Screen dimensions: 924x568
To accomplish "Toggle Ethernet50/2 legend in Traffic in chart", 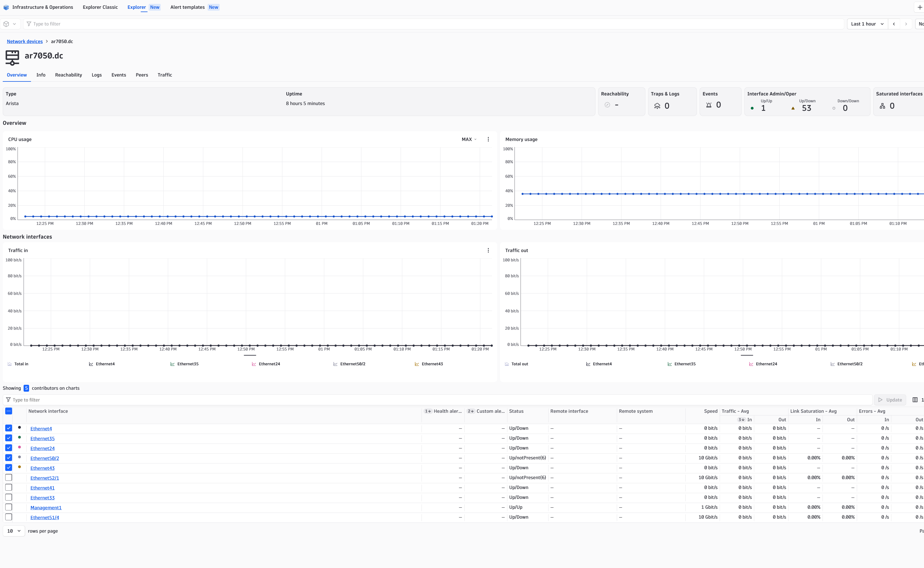I will (x=349, y=364).
